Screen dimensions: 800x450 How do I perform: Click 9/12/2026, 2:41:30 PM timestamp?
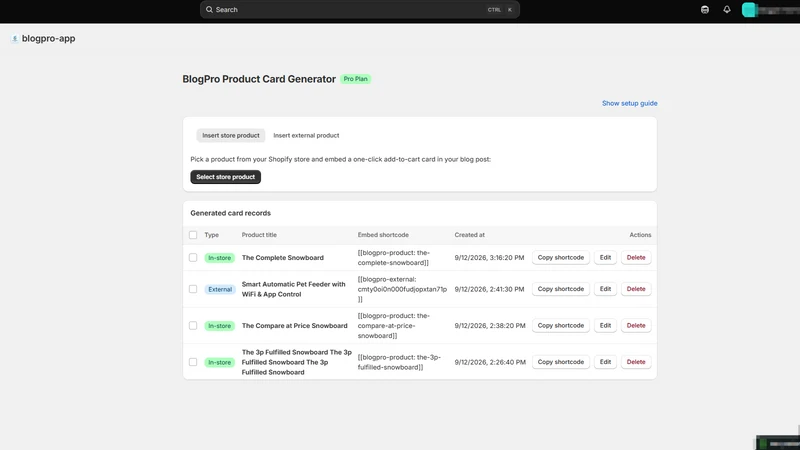(489, 289)
